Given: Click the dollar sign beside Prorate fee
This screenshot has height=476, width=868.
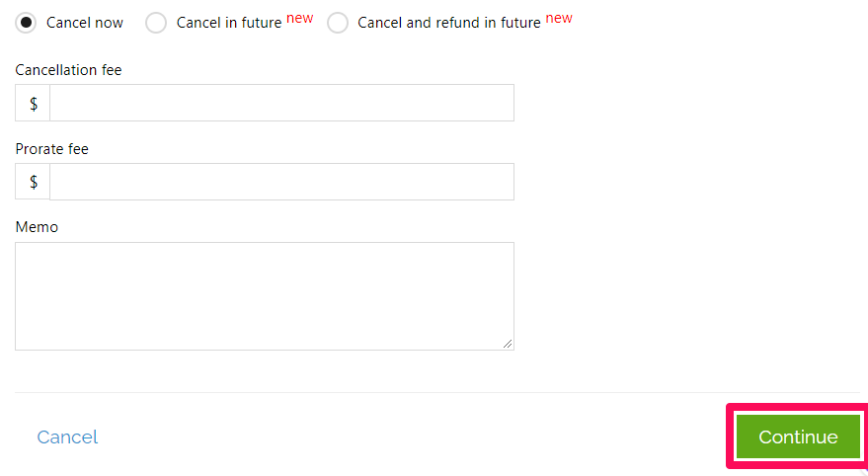Looking at the screenshot, I should pyautogui.click(x=33, y=182).
